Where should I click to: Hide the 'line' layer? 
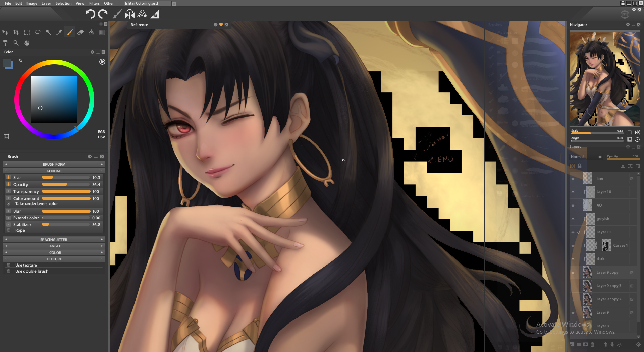click(573, 179)
